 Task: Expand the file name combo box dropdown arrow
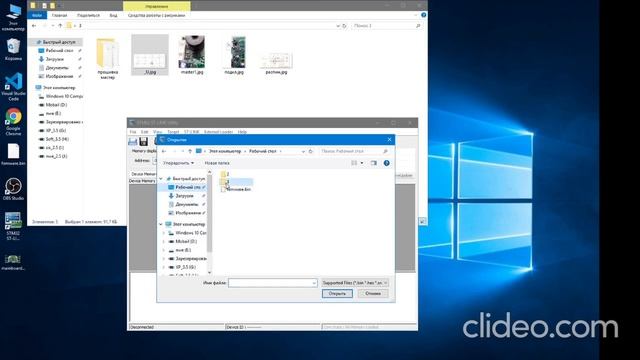pos(313,283)
